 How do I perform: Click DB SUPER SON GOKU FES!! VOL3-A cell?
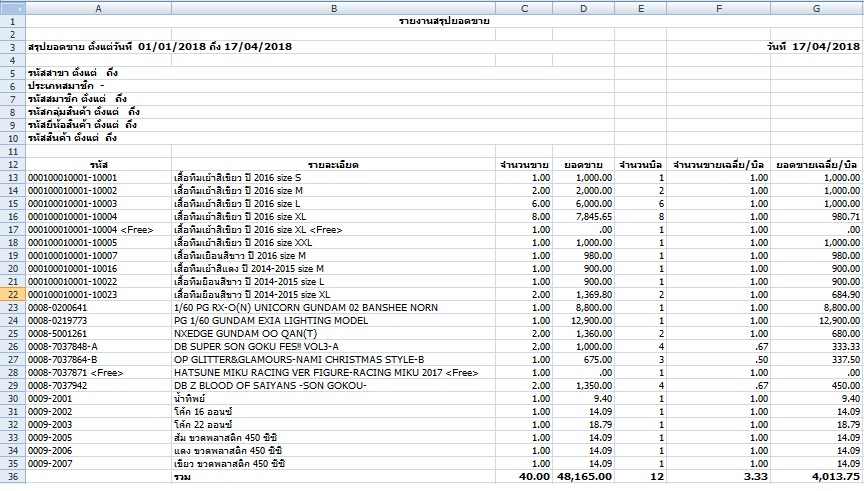333,347
